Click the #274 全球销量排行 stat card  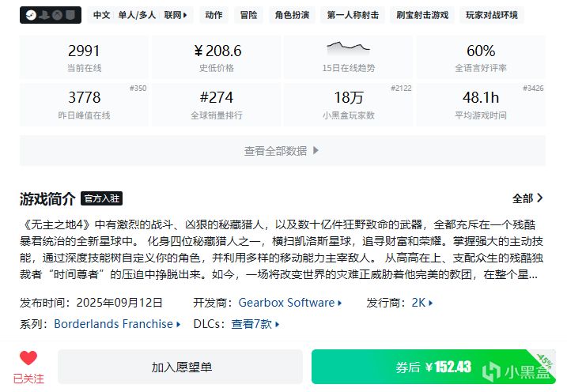216,104
